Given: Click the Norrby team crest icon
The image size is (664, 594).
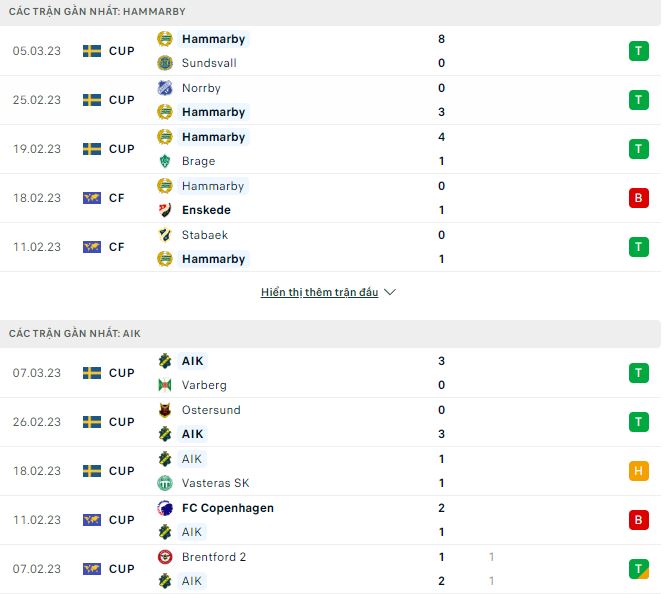Looking at the screenshot, I should click(165, 88).
